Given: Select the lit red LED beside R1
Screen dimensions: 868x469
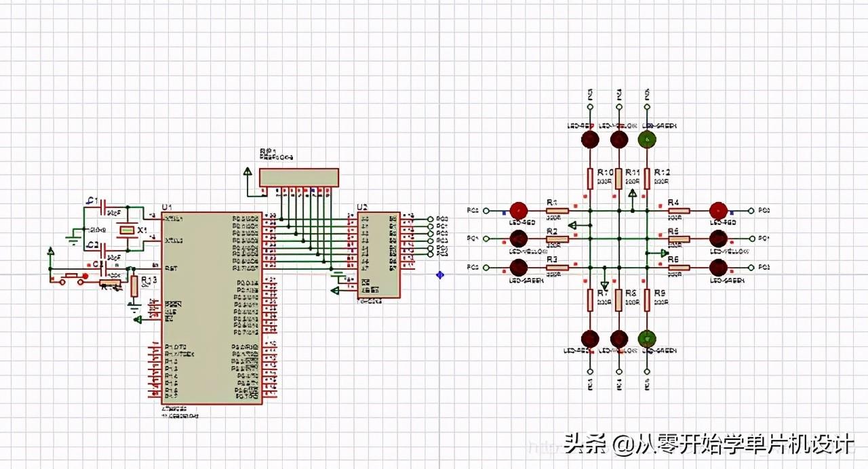Looking at the screenshot, I should click(x=519, y=210).
